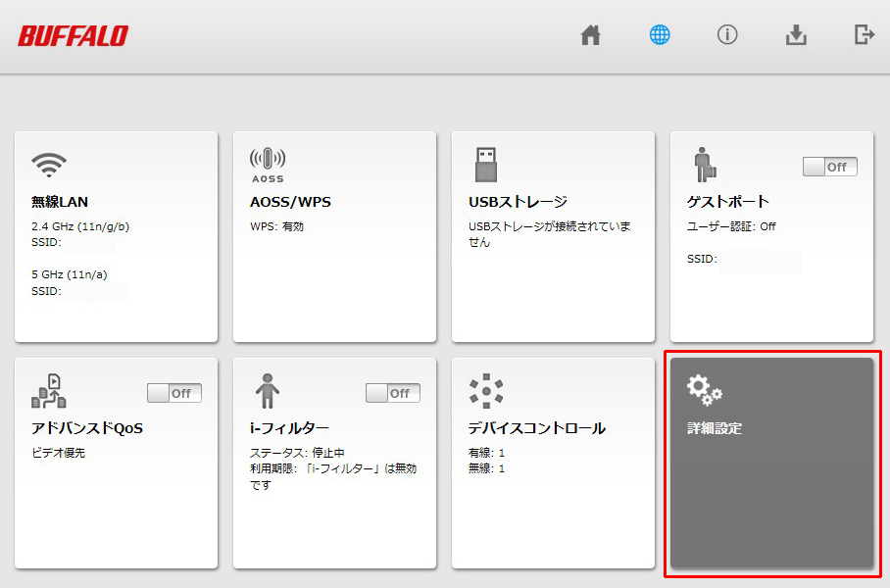
Task: Click the i-フィルター person icon
Action: (267, 391)
